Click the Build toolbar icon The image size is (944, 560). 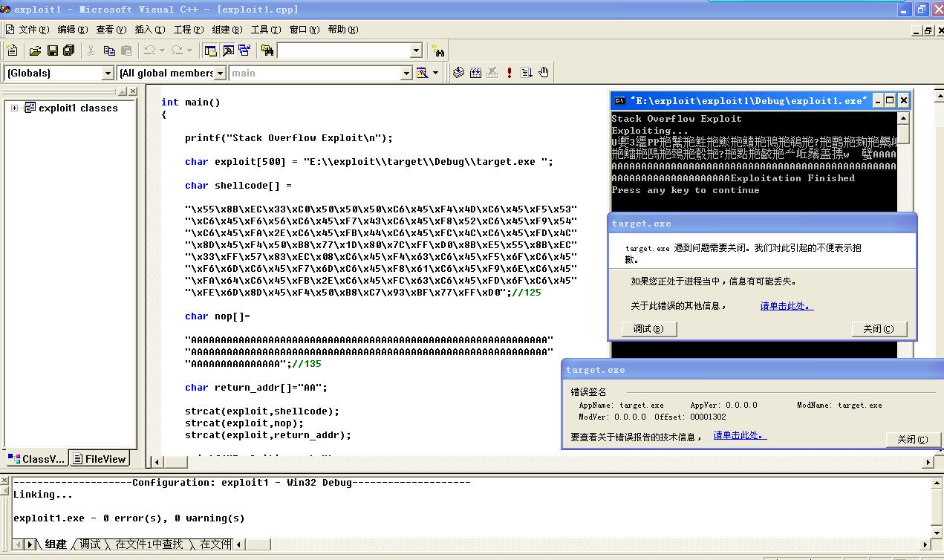point(475,73)
